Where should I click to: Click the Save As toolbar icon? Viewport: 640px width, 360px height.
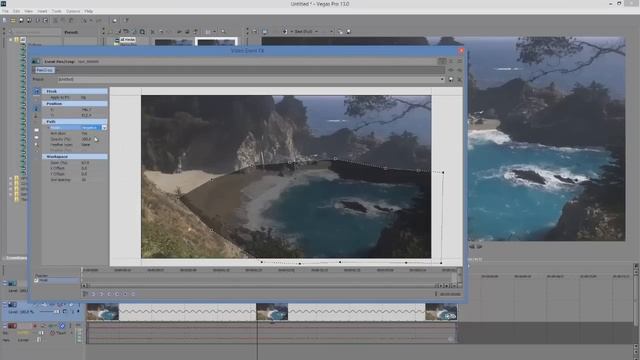29,20
